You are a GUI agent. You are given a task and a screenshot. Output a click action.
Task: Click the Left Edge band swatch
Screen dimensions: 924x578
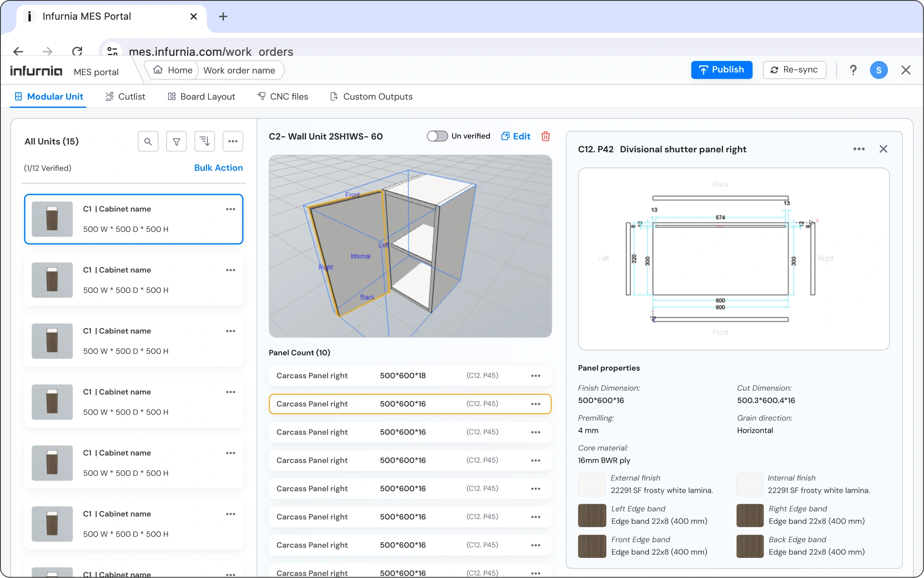click(x=592, y=516)
